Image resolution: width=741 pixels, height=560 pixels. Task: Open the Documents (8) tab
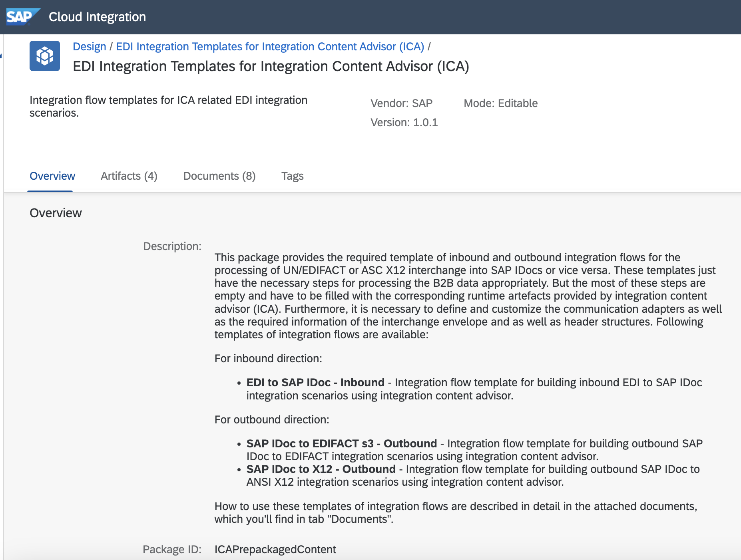pyautogui.click(x=219, y=176)
